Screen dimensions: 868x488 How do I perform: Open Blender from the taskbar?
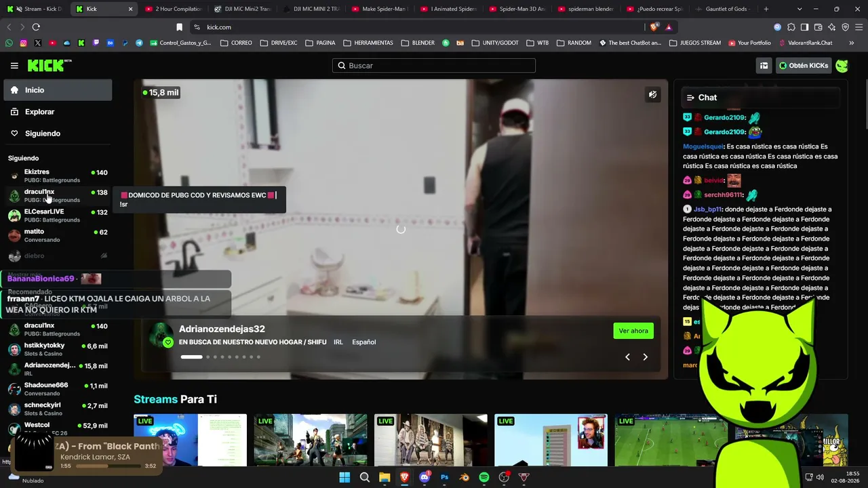click(464, 477)
